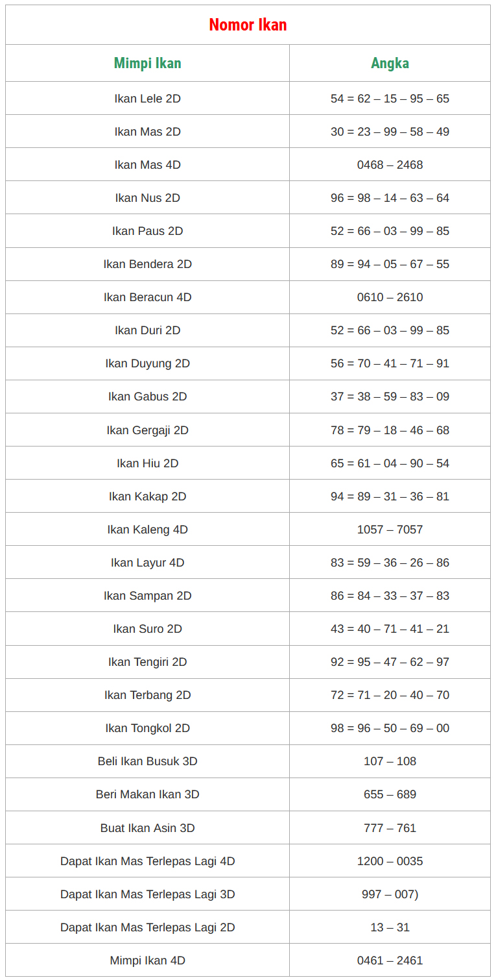Click the Ikan Paus 2D cell
496x980 pixels.
[147, 231]
